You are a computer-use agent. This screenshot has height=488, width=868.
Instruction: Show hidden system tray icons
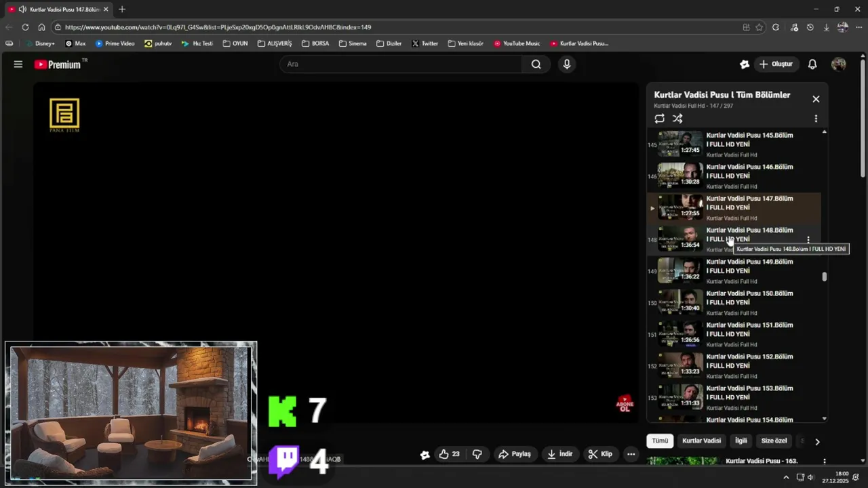click(786, 477)
